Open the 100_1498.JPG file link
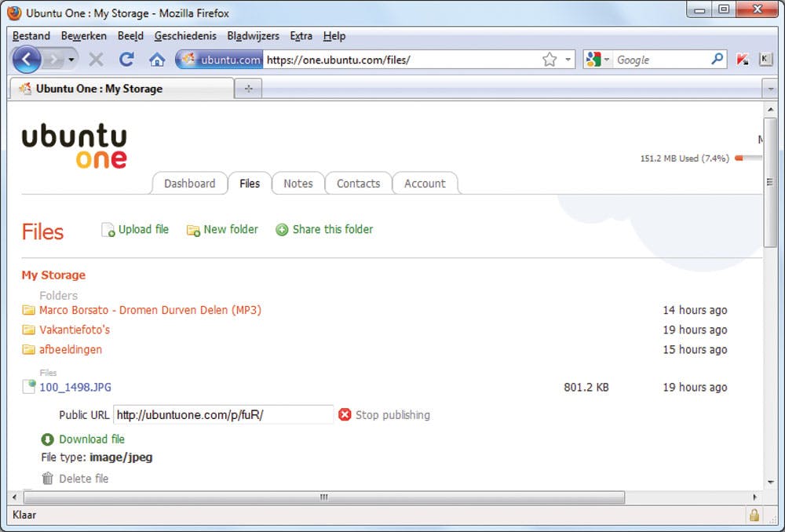 tap(75, 387)
